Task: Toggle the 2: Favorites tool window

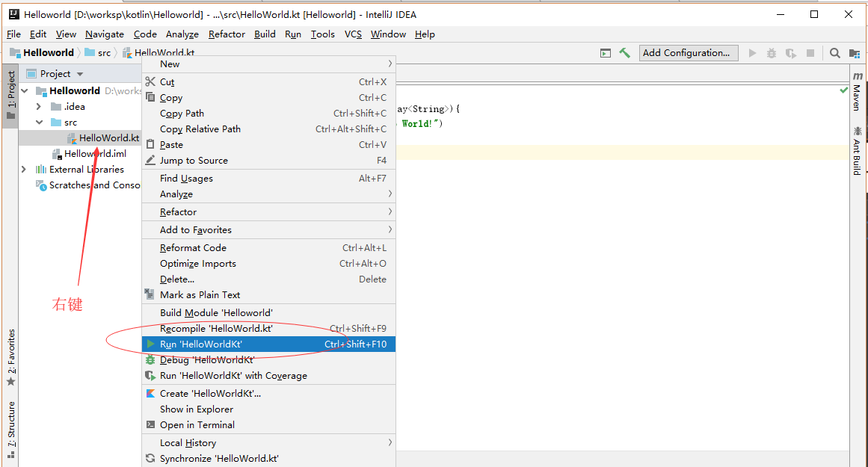Action: click(10, 357)
